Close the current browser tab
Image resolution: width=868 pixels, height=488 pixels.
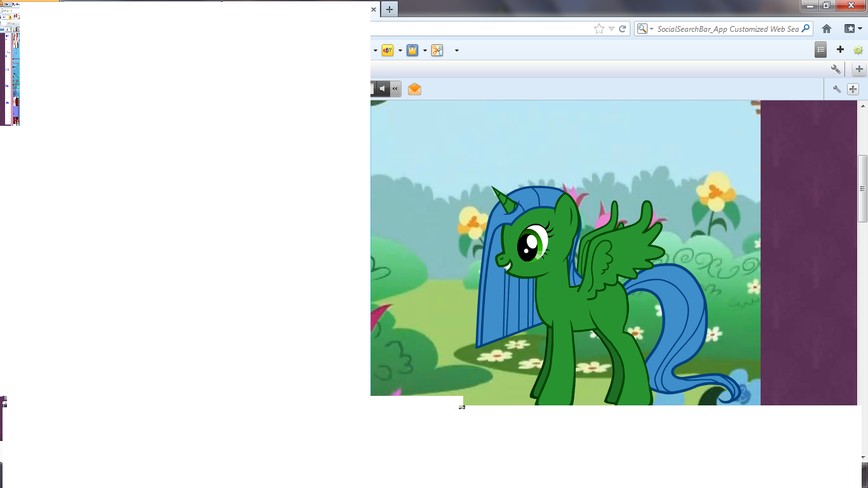tap(374, 10)
